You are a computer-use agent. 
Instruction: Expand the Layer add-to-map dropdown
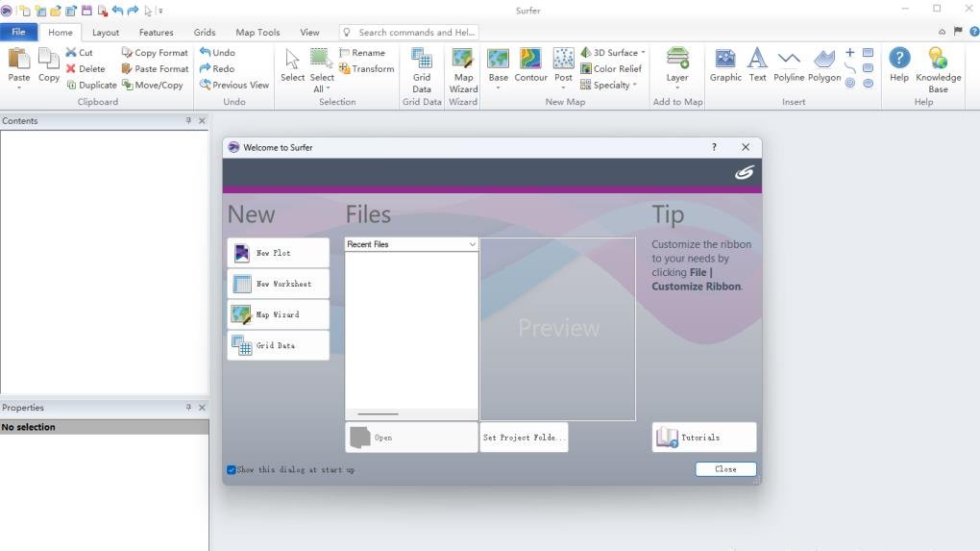click(x=677, y=88)
